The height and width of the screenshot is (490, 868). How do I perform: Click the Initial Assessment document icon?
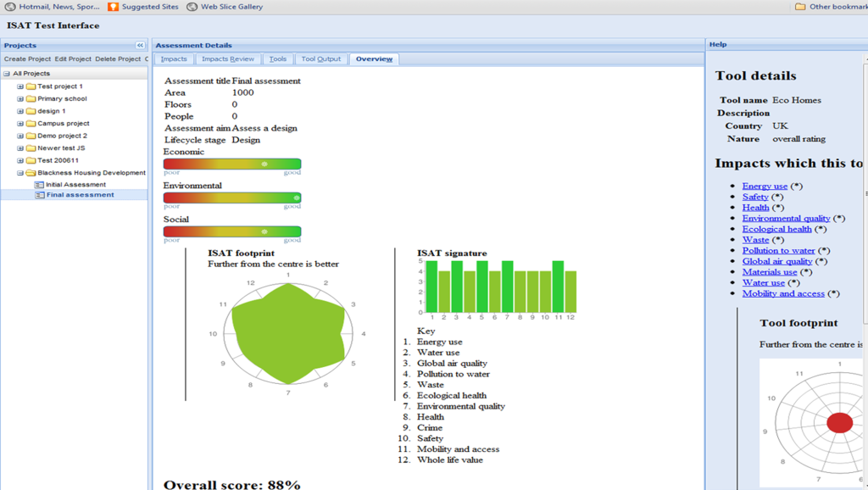39,184
